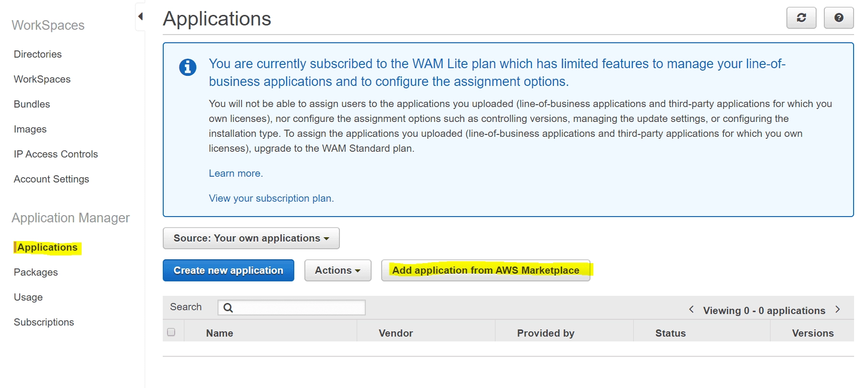The height and width of the screenshot is (388, 868).
Task: Go to previous page of applications
Action: coord(691,310)
